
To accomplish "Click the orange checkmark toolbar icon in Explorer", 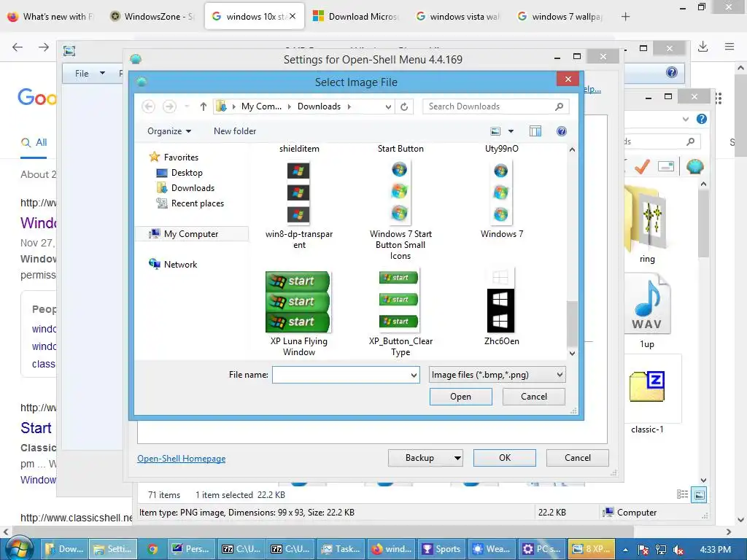I will tap(642, 166).
